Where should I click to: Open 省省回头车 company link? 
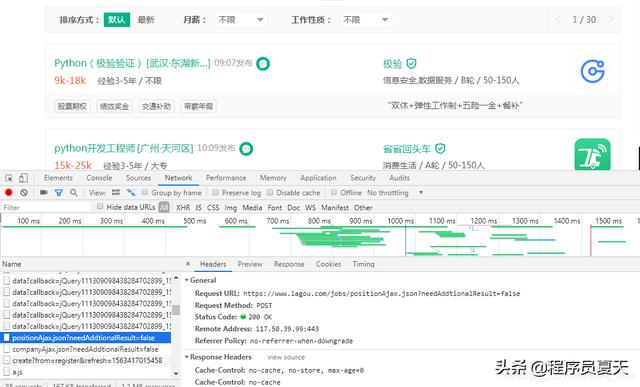(x=407, y=149)
